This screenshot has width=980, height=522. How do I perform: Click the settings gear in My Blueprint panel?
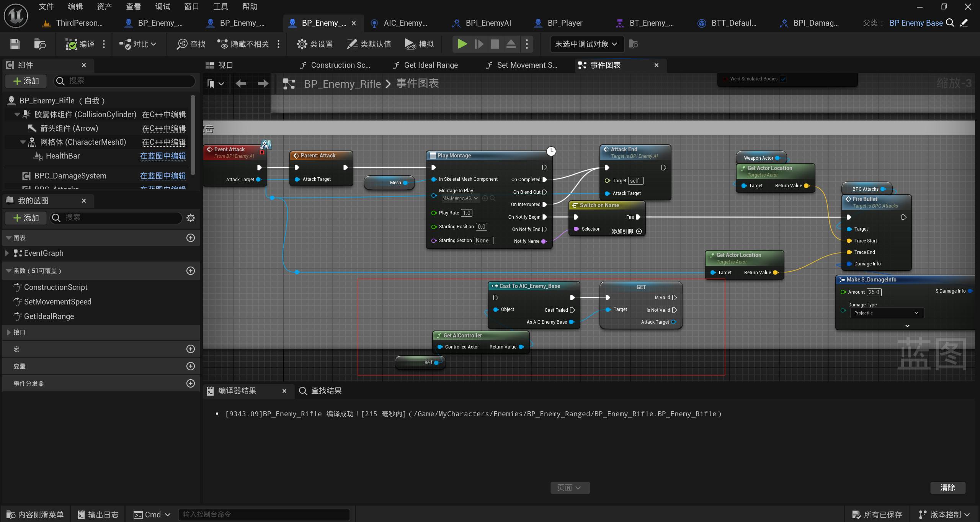(x=191, y=218)
